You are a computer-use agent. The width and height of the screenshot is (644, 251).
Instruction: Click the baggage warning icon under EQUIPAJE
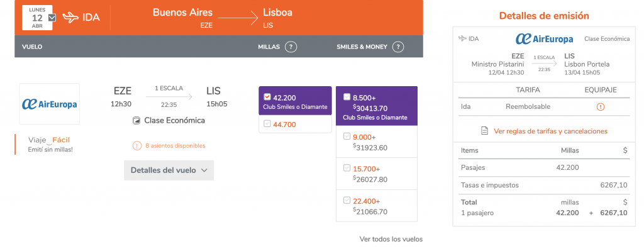click(601, 107)
